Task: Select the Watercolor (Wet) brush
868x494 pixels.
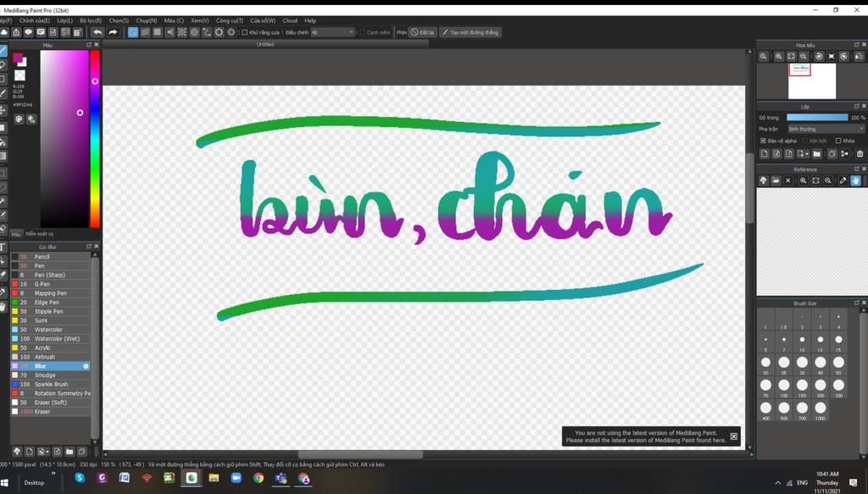Action: pos(50,339)
